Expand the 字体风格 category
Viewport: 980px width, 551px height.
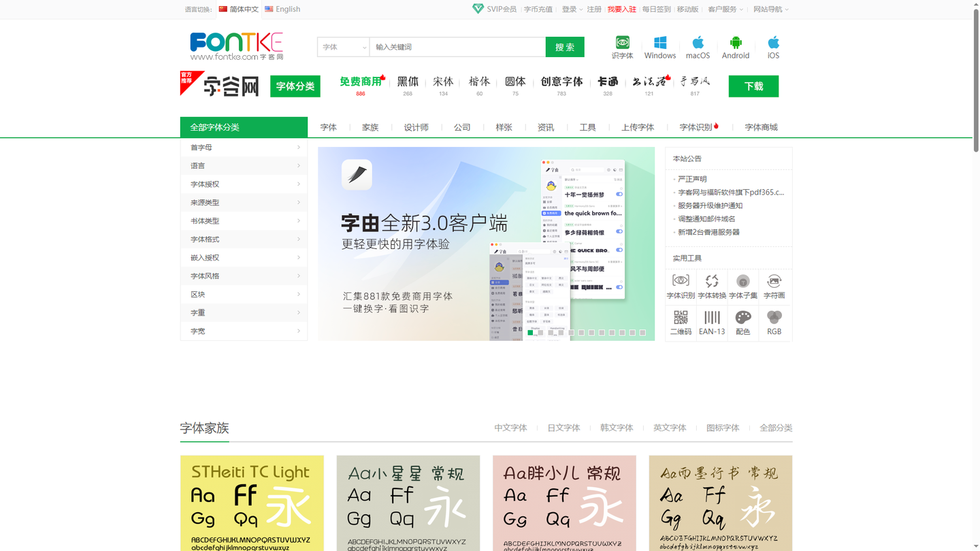coord(244,275)
